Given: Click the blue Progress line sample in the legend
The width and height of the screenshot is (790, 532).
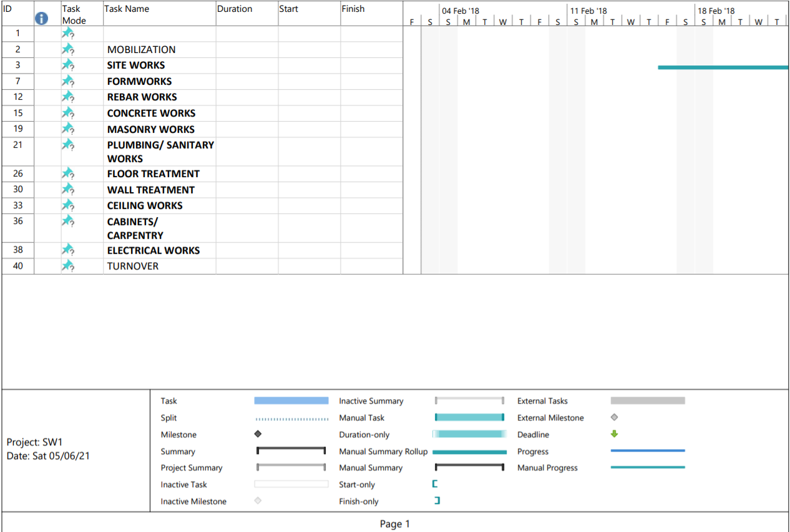Looking at the screenshot, I should coord(648,451).
